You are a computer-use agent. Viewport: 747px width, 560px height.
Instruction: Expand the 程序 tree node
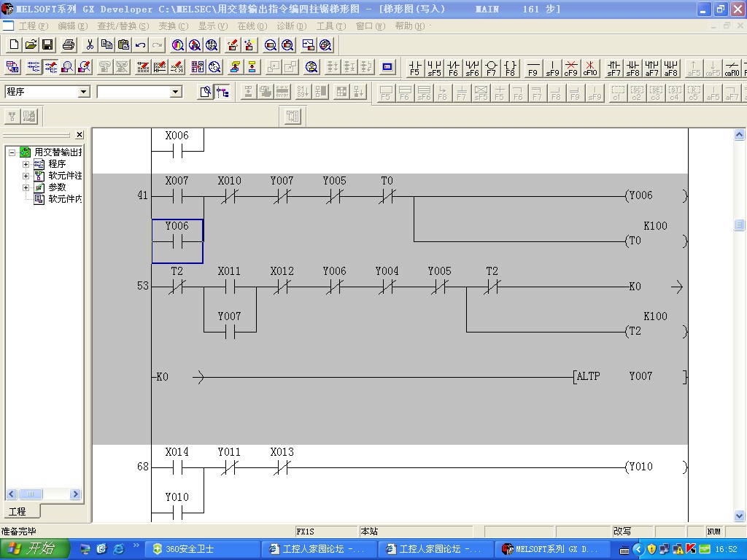(26, 164)
